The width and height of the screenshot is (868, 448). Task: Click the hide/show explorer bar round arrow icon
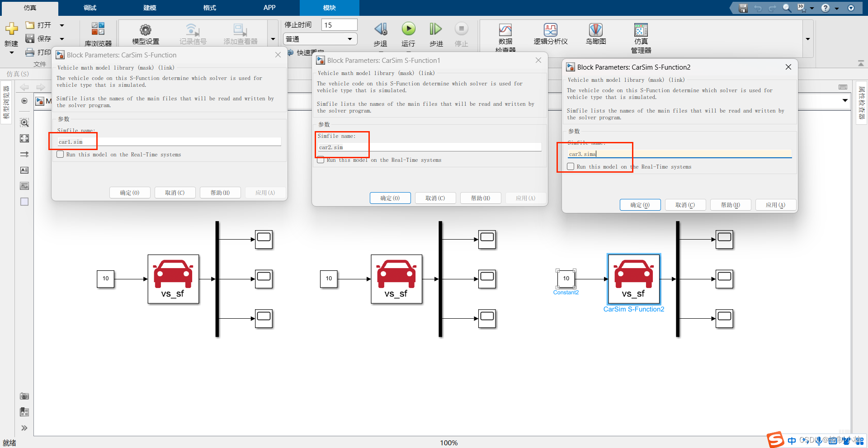24,101
